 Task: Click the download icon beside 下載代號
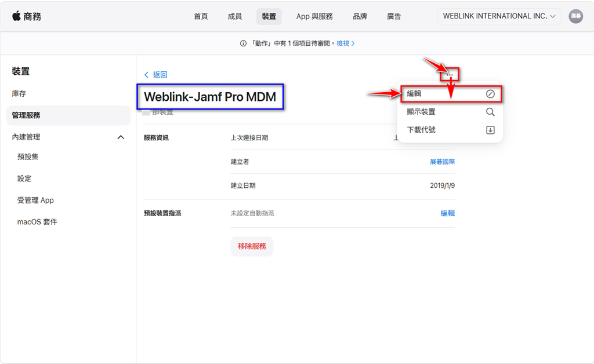(x=490, y=130)
